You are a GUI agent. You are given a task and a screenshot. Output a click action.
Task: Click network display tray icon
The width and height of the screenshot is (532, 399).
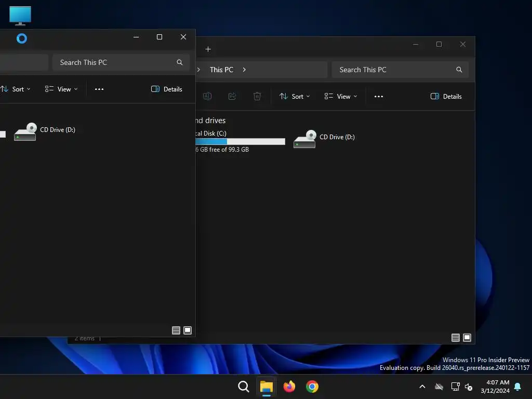(x=455, y=387)
